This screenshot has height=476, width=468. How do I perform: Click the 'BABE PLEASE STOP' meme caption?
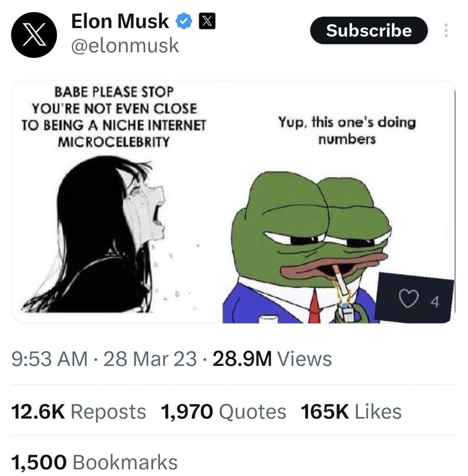tap(114, 117)
